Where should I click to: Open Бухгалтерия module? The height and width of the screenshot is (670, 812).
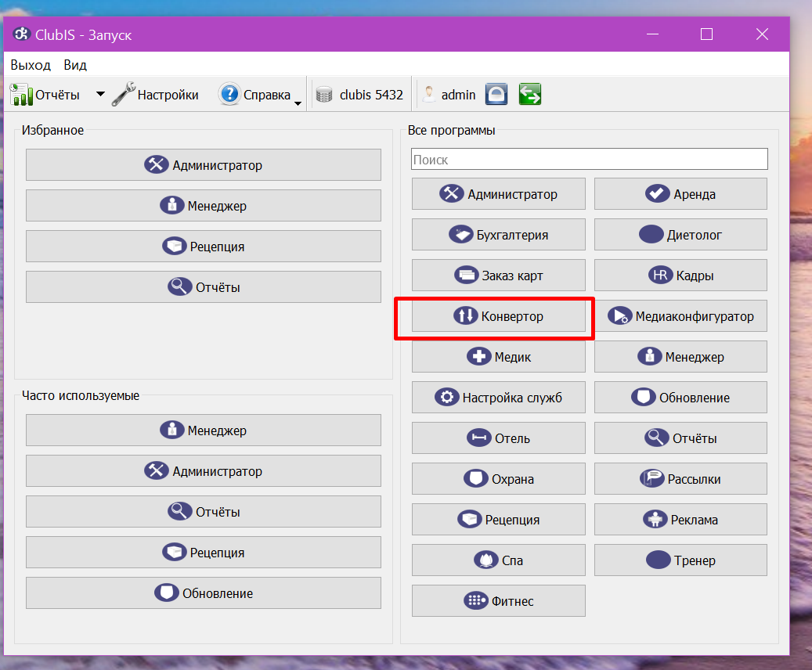coord(499,235)
